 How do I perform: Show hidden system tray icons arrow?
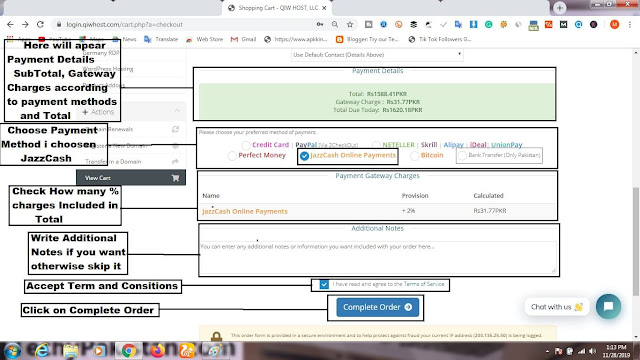[x=547, y=351]
